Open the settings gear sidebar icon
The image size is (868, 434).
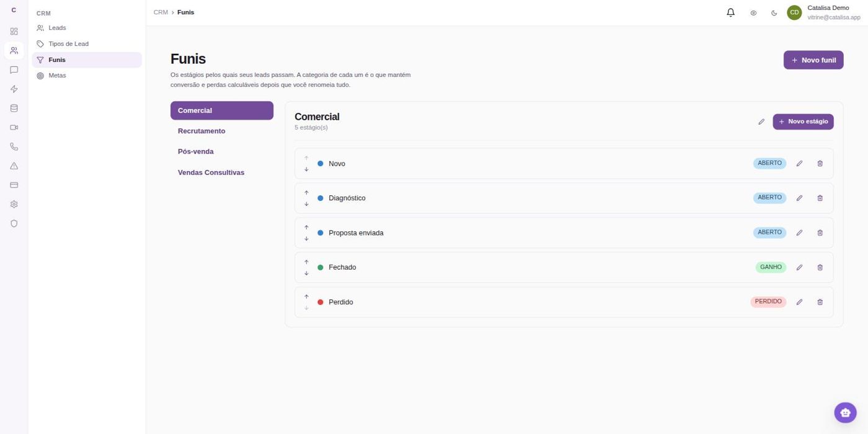[14, 205]
